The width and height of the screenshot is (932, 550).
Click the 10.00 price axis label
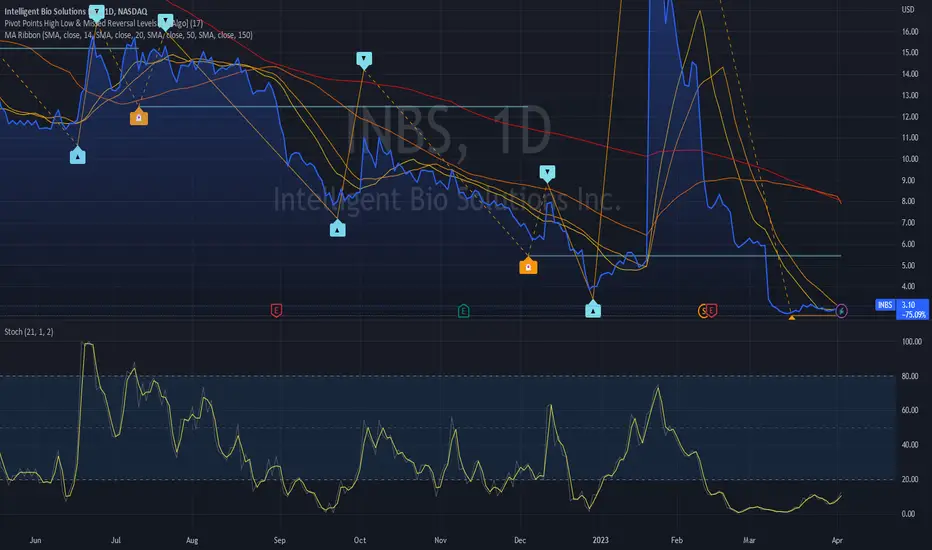910,159
